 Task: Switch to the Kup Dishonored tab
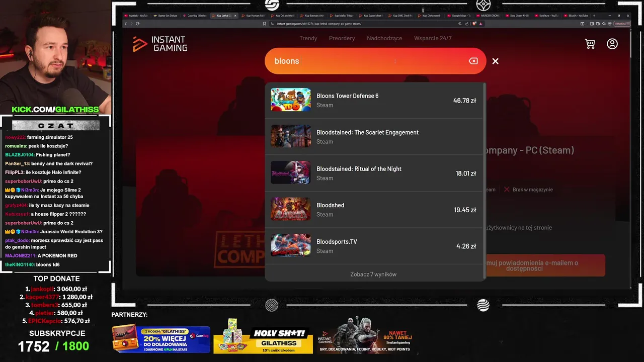(430, 16)
